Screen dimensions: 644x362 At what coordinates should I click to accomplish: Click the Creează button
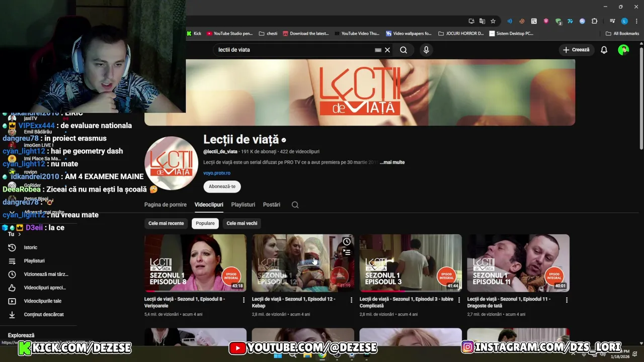point(576,50)
